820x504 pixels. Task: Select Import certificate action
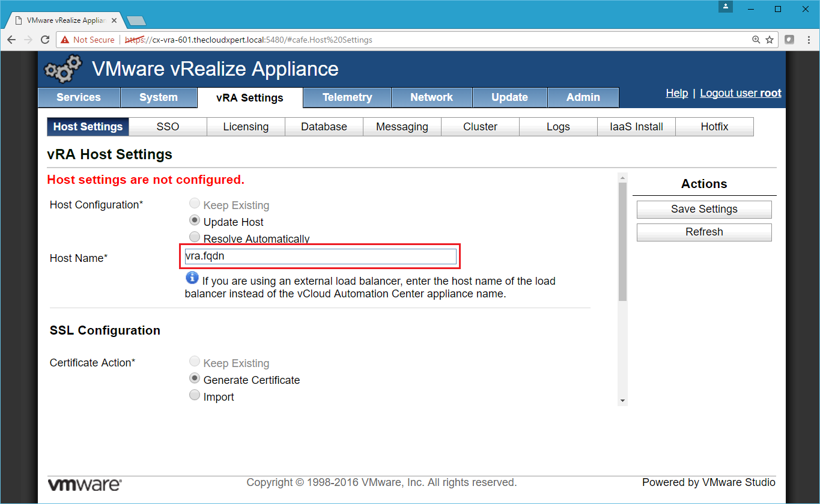(195, 395)
